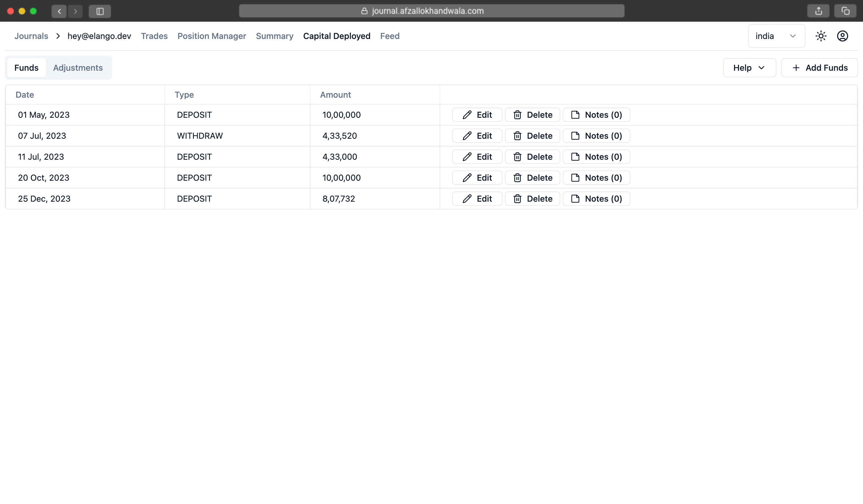Image resolution: width=863 pixels, height=504 pixels.
Task: Toggle the browser sidebar icon
Action: click(x=100, y=11)
